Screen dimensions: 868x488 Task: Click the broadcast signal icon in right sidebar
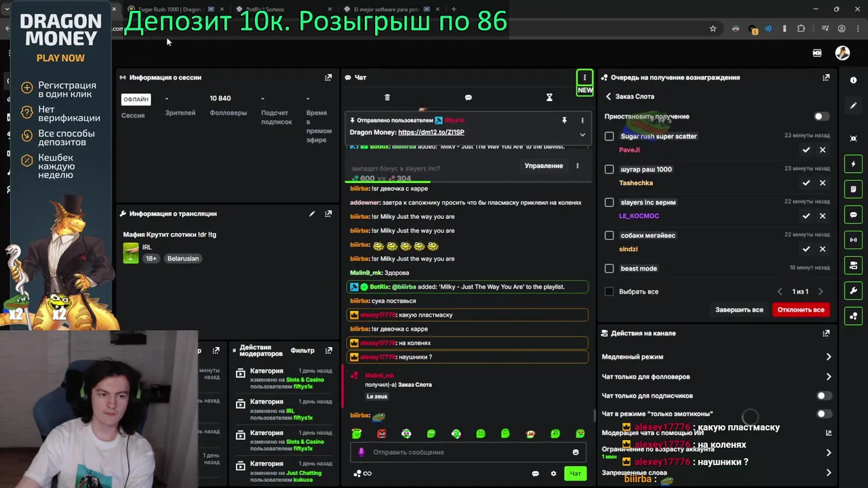pos(853,240)
